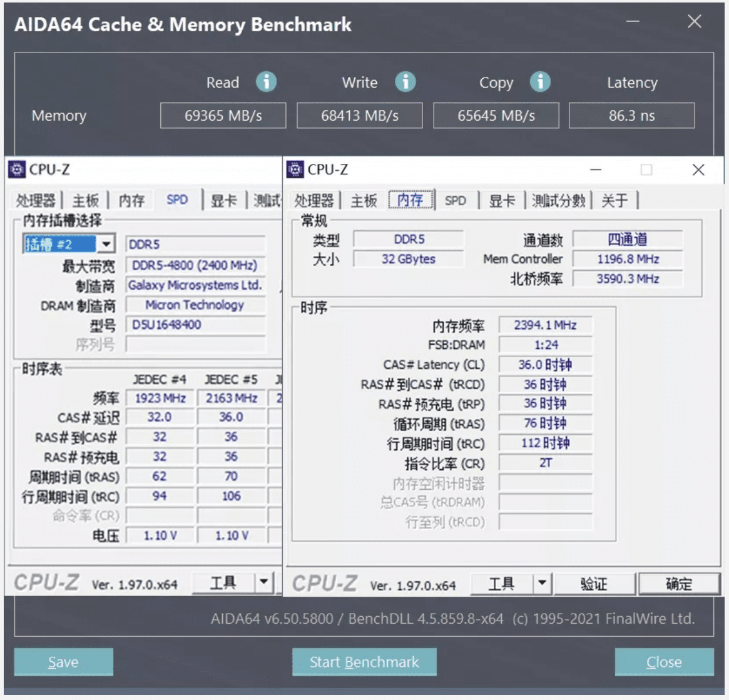Image resolution: width=729 pixels, height=700 pixels.
Task: Click the Mem Controller 1196.8 MHz field
Action: pos(628,259)
